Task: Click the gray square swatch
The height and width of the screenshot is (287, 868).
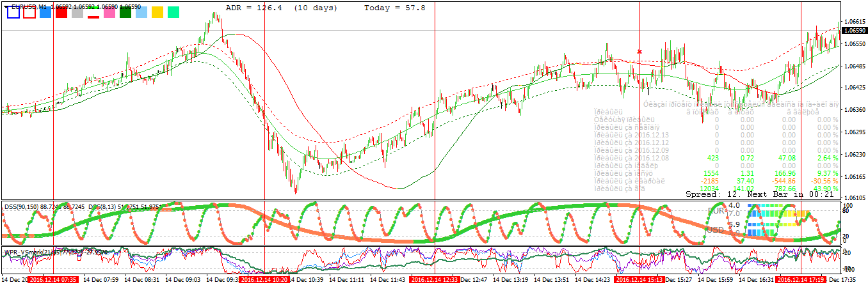Action: [x=77, y=12]
